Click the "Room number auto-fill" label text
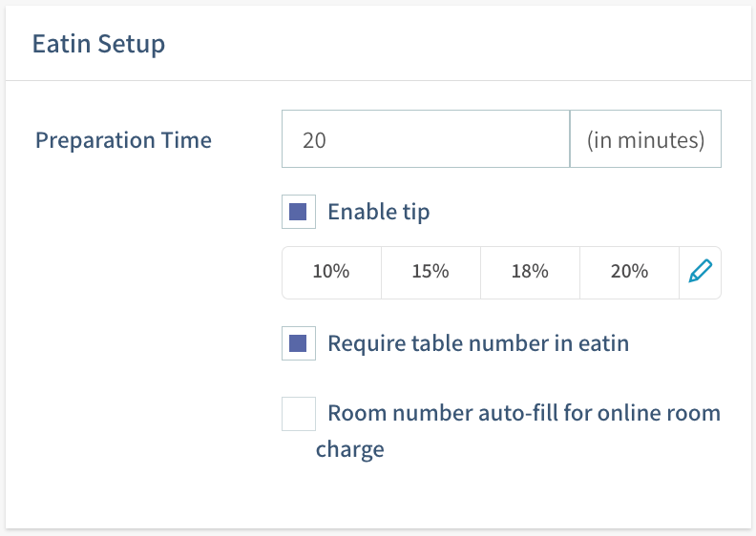This screenshot has height=536, width=756. point(523,414)
